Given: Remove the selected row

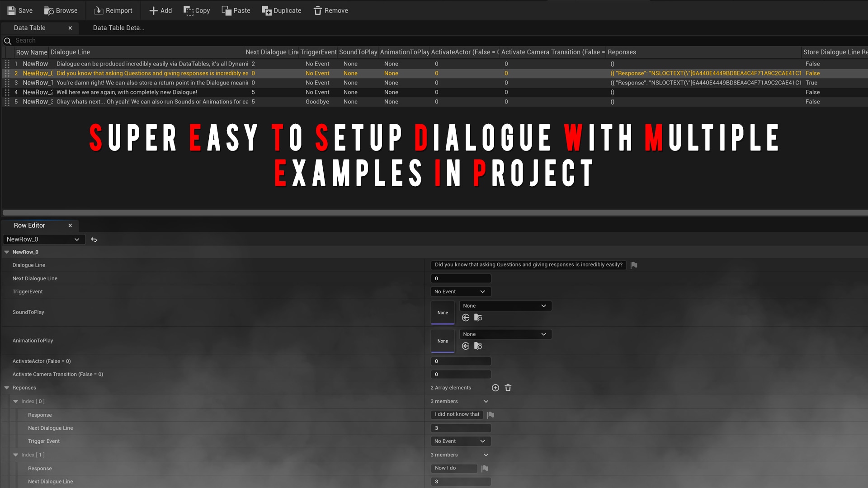Looking at the screenshot, I should tap(330, 10).
